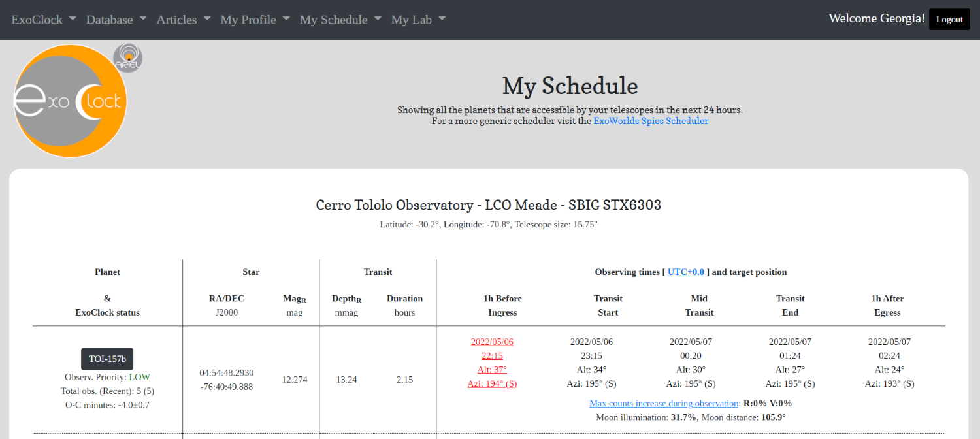Expand the Database dropdown caret
Image resolution: width=980 pixels, height=439 pixels.
pyautogui.click(x=142, y=19)
